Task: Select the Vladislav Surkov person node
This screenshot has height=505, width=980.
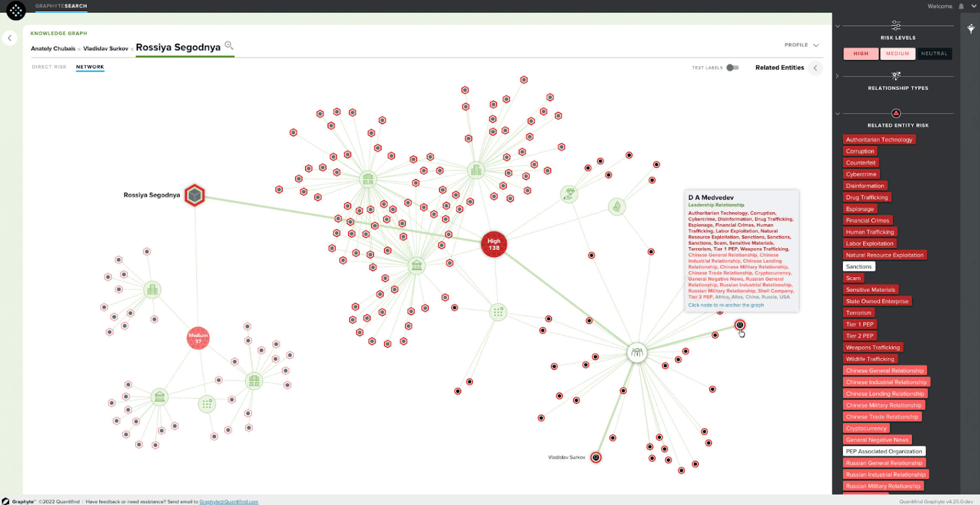Action: tap(596, 457)
